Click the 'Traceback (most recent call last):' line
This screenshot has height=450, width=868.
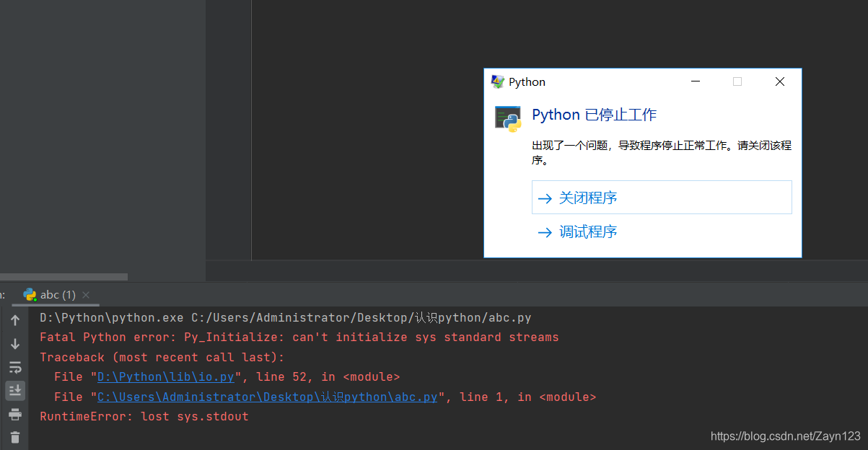[162, 358]
